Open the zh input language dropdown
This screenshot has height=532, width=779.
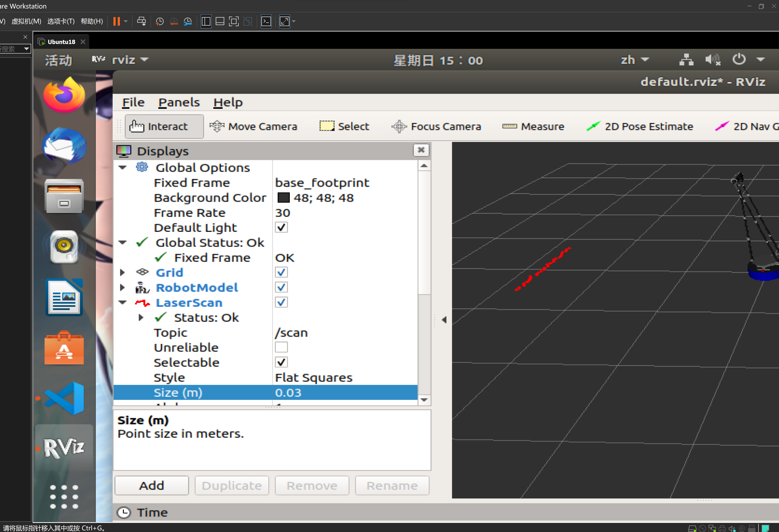click(x=635, y=60)
